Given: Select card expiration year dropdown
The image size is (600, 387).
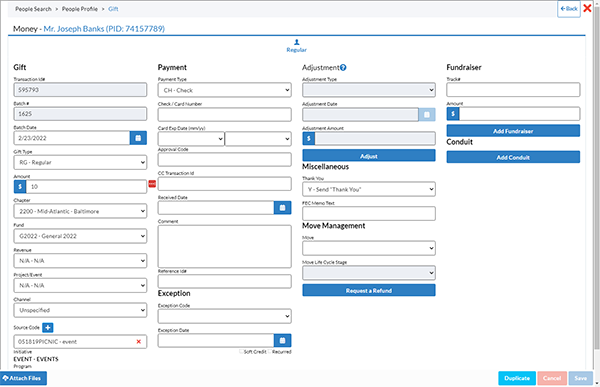Looking at the screenshot, I should [258, 139].
